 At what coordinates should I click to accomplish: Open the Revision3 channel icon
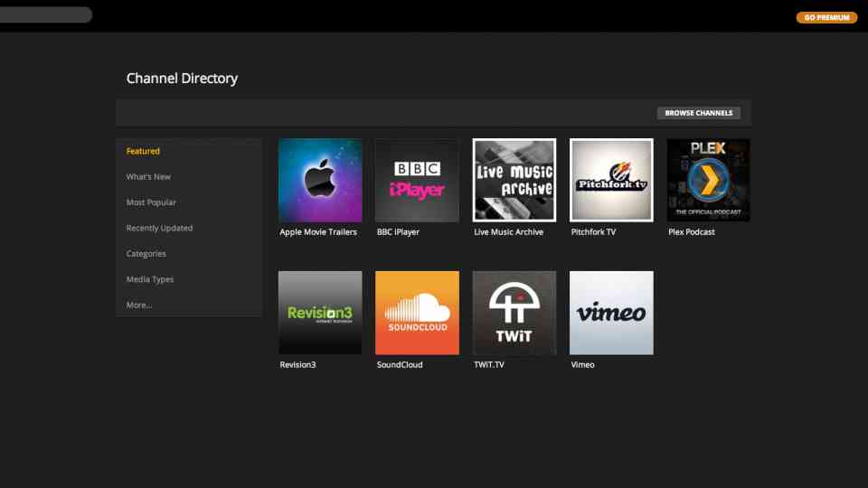[320, 313]
